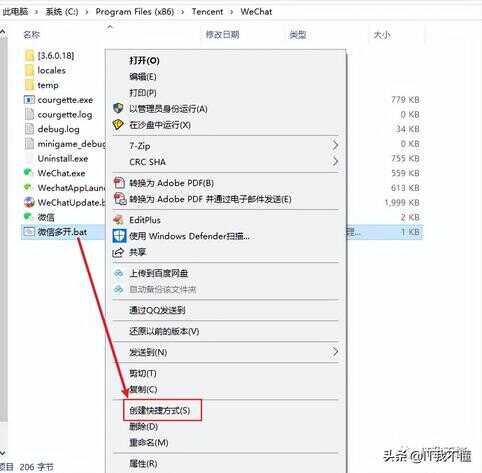The image size is (482, 473).
Task: Select 属性(R) at the menu bottom
Action: (x=143, y=463)
